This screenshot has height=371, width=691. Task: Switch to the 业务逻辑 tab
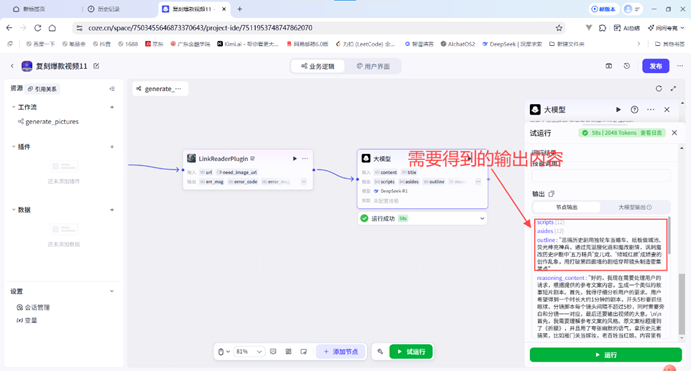pos(317,67)
